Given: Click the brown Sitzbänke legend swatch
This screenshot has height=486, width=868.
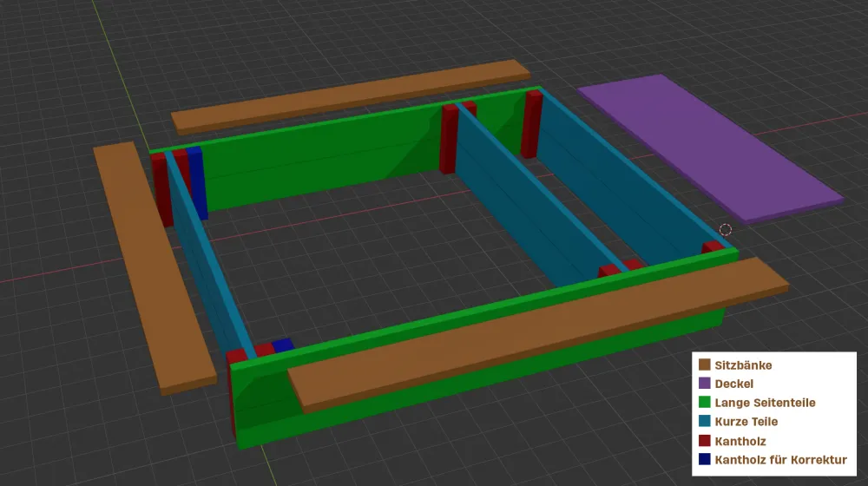Looking at the screenshot, I should (704, 364).
